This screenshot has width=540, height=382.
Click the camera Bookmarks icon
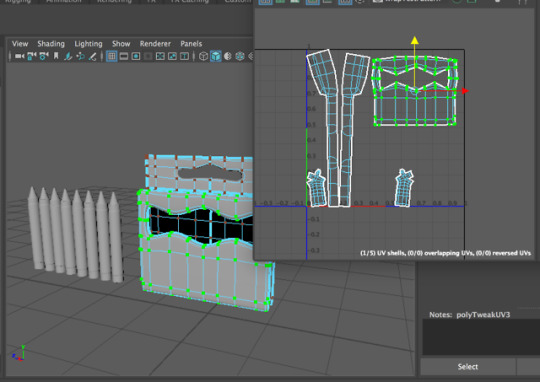(56, 56)
